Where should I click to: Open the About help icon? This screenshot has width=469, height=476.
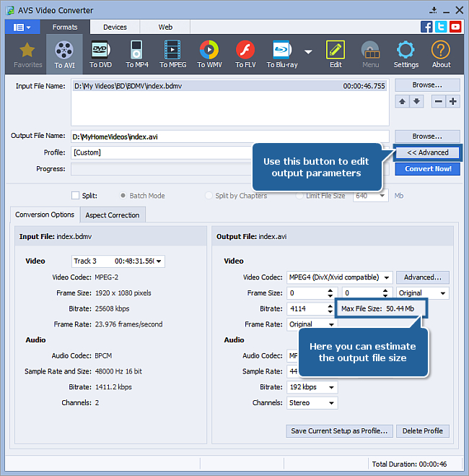pos(441,54)
